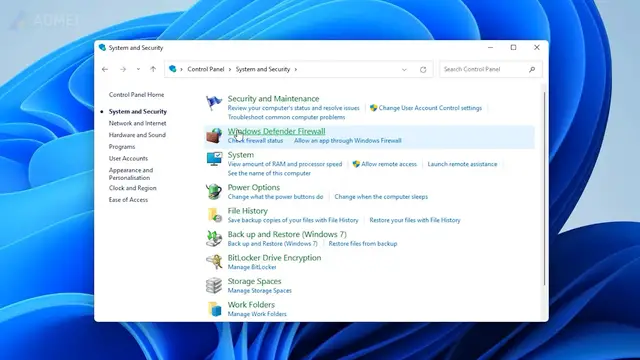Expand chevron after System and Security breadcrumb
Viewport: 640px width, 360px height.
296,69
